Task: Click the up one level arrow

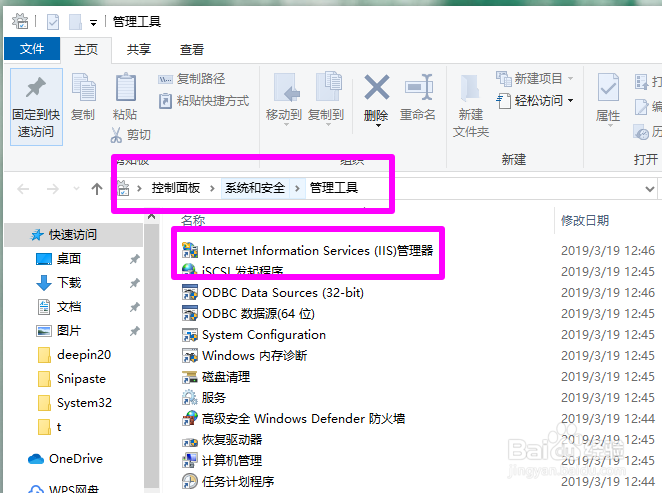Action: [97, 189]
